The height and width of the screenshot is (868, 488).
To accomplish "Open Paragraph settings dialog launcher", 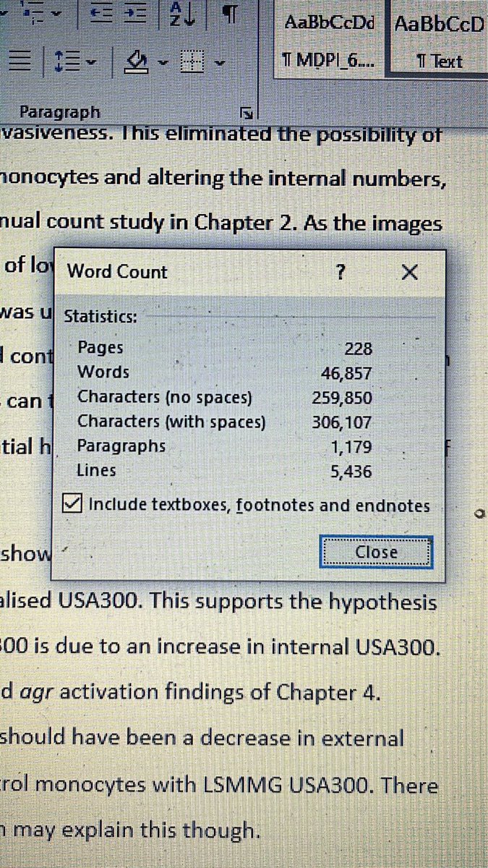I will (x=247, y=112).
